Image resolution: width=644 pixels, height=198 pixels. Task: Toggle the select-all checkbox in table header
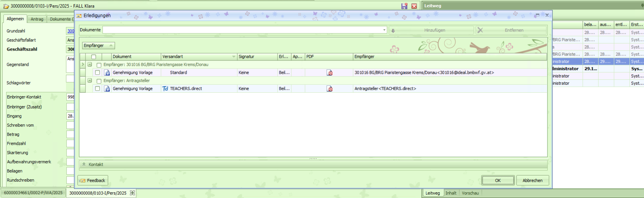tap(94, 57)
